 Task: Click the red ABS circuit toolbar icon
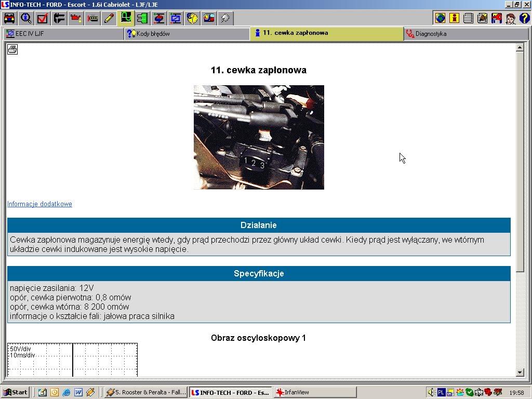(159, 18)
